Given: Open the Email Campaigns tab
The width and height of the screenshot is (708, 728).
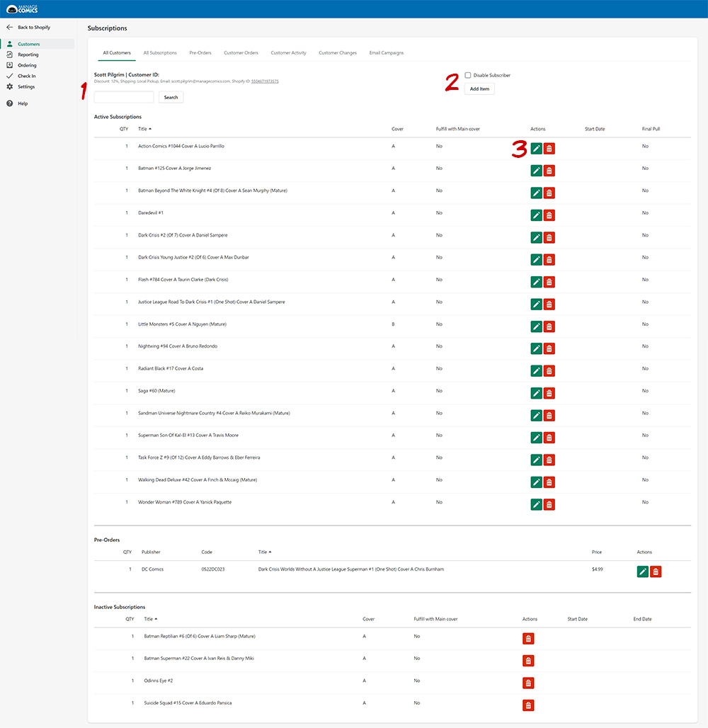Looking at the screenshot, I should (387, 53).
